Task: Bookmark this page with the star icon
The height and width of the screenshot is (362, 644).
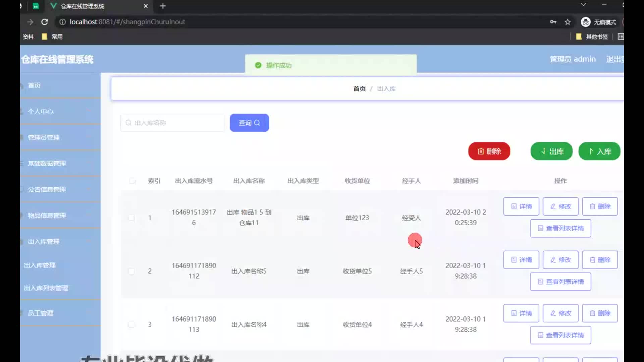Action: (x=568, y=22)
